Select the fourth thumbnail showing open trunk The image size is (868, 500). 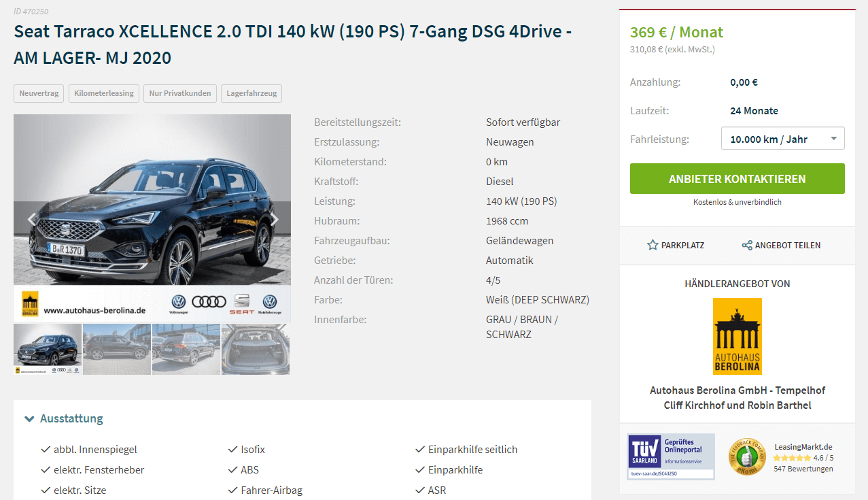pyautogui.click(x=256, y=349)
